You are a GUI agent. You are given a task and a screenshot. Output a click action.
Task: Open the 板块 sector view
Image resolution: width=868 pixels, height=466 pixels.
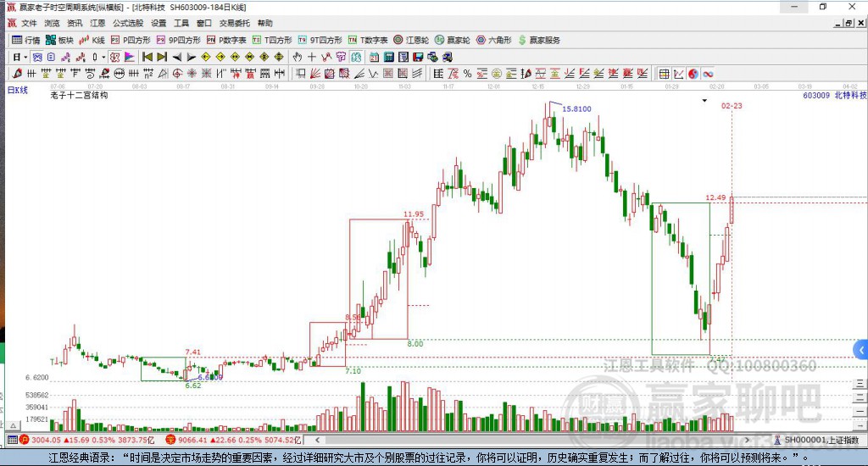pyautogui.click(x=59, y=40)
